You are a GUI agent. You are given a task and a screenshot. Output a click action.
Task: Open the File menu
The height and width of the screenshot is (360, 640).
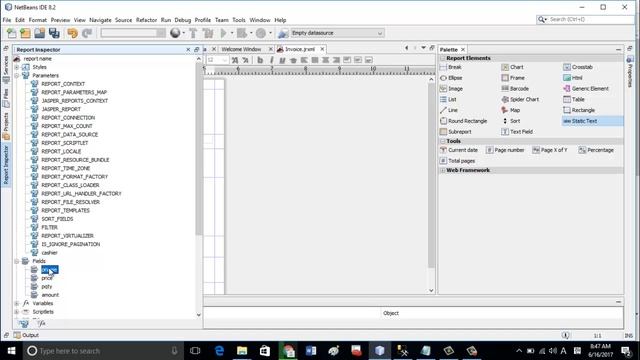7,20
